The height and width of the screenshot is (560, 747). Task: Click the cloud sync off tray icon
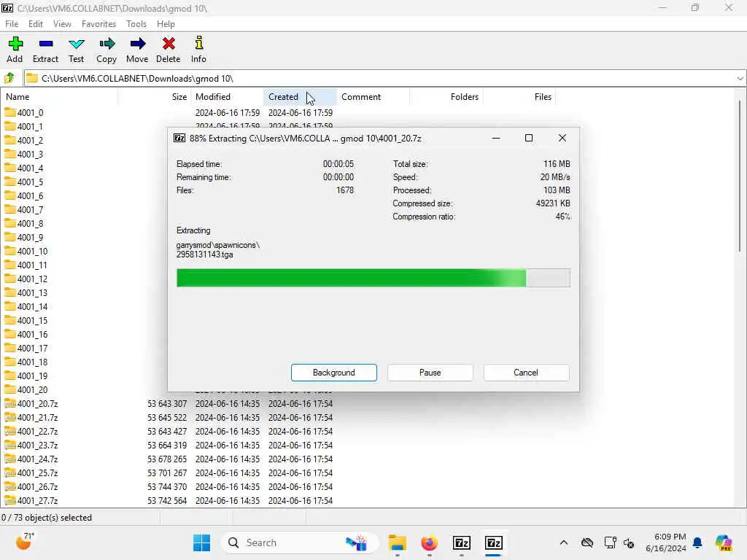(x=587, y=542)
